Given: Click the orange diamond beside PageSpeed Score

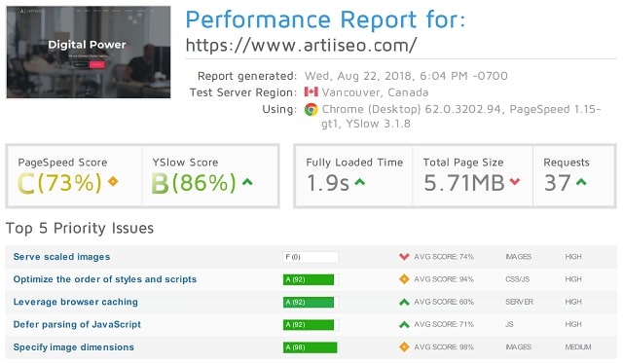Looking at the screenshot, I should point(113,182).
